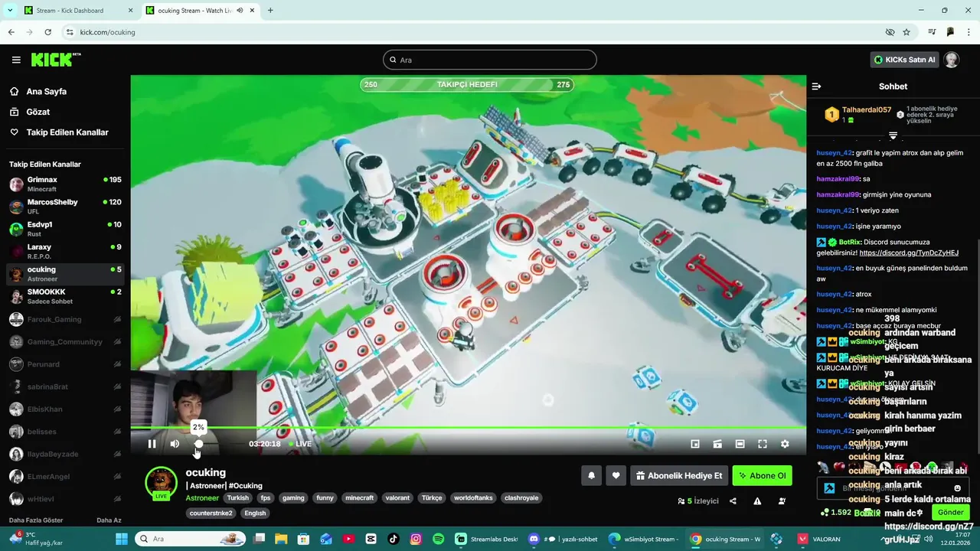Open KICKs Satın Al button

click(904, 60)
